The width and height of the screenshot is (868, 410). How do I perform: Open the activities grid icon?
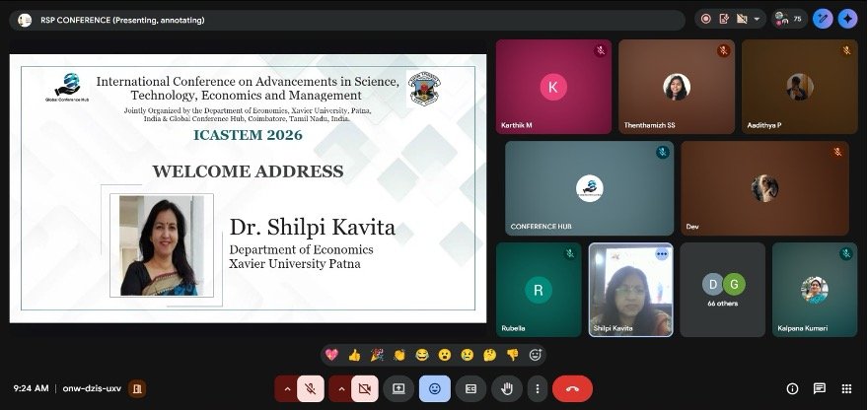point(846,389)
